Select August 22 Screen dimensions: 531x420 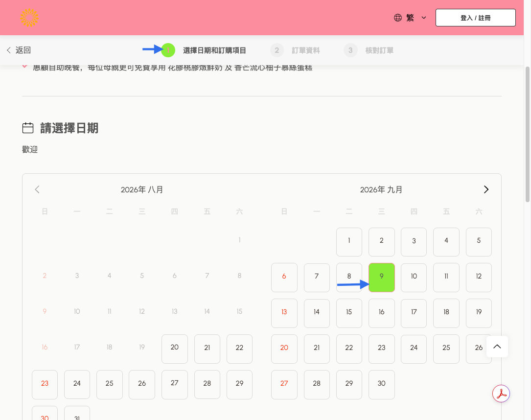pyautogui.click(x=239, y=349)
